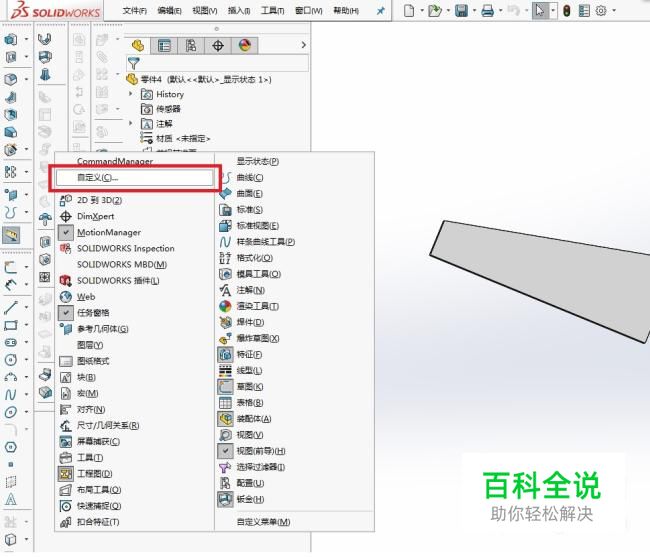
Task: Open the dropdown arrow next to the Save icon
Action: 474,10
